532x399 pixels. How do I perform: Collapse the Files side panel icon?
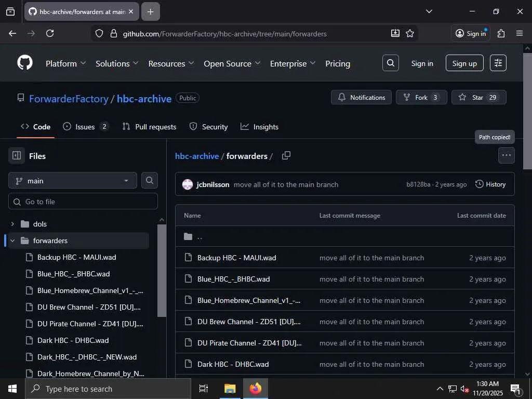(17, 156)
